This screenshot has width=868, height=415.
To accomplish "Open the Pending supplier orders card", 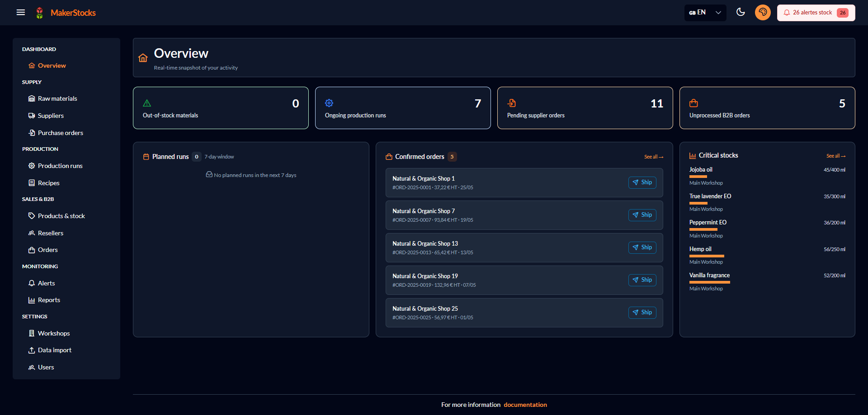I will coord(585,108).
